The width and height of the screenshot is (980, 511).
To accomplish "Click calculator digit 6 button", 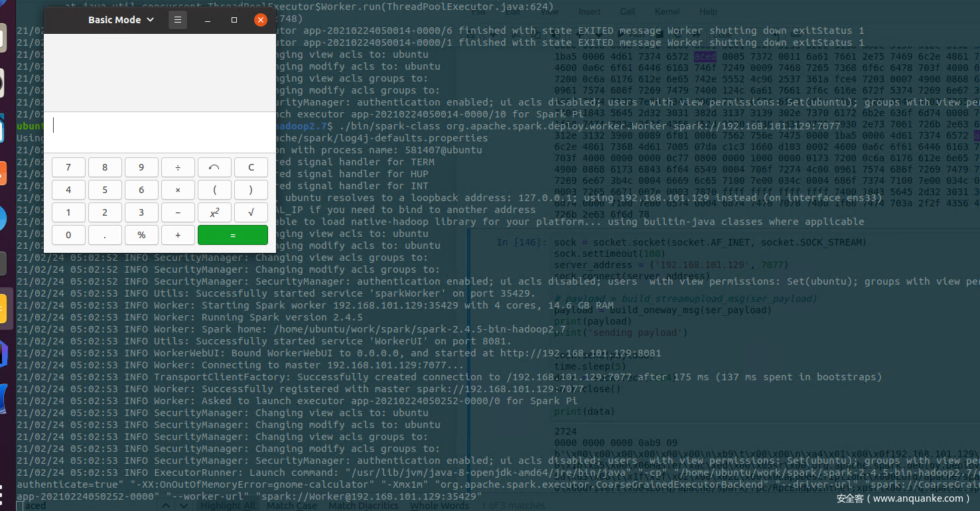I will click(141, 190).
